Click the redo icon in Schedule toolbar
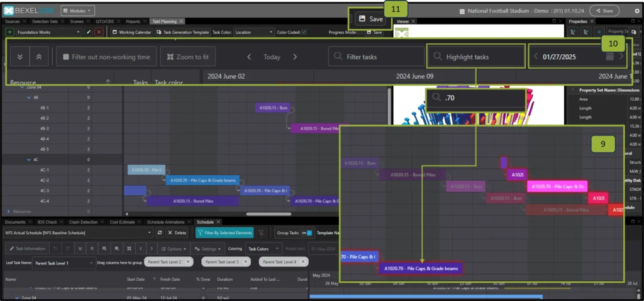 point(67,249)
